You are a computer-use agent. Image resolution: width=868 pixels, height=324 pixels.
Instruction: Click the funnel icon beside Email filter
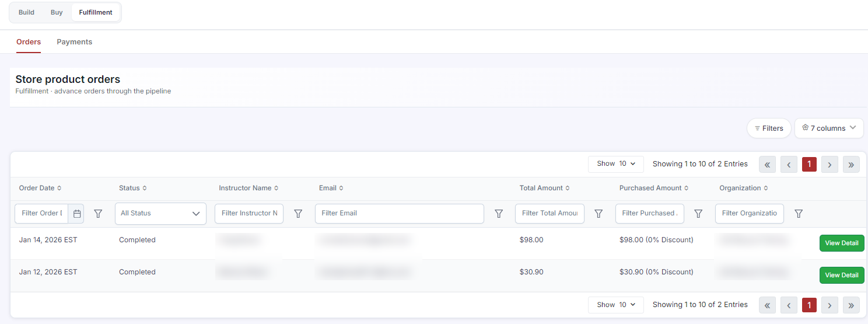tap(499, 214)
